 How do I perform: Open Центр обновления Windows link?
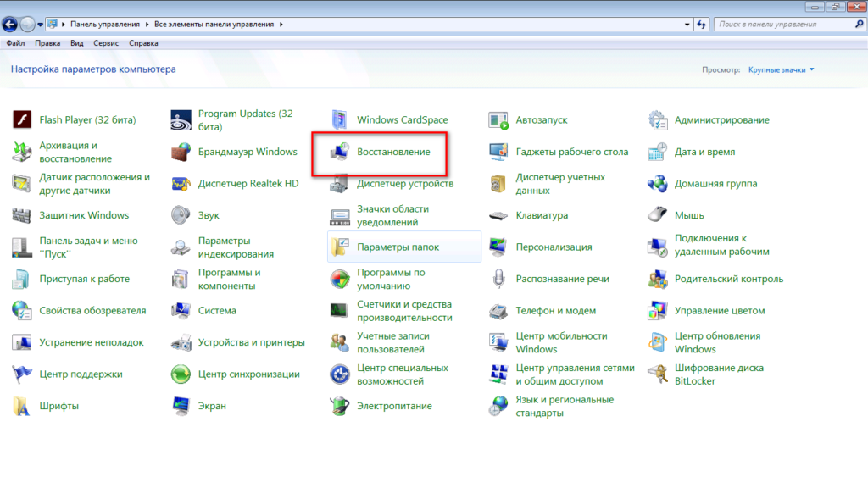point(717,342)
